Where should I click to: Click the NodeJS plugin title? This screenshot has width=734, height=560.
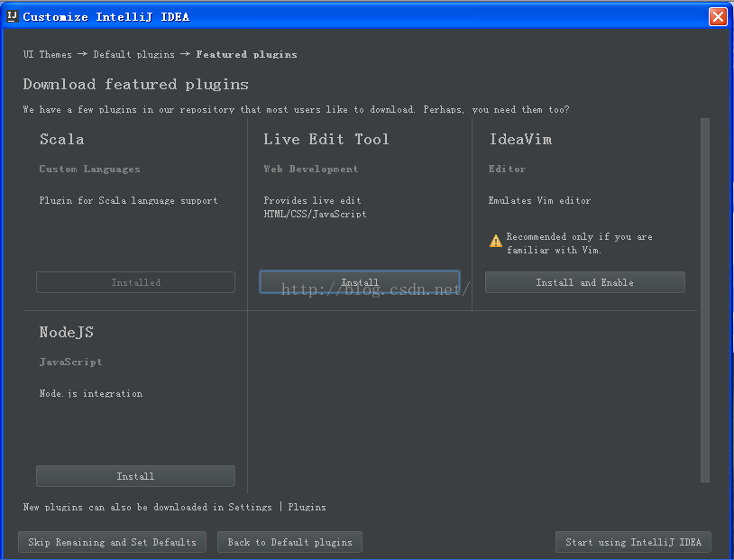(x=67, y=332)
